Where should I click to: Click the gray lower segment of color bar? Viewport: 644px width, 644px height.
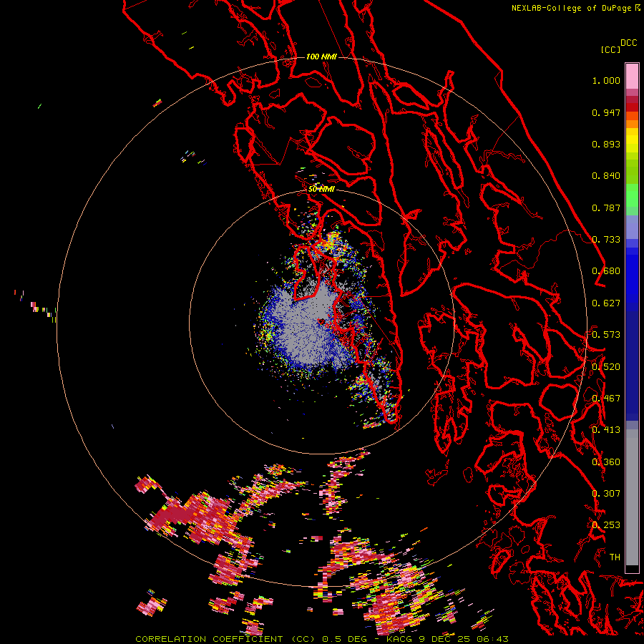point(632,497)
